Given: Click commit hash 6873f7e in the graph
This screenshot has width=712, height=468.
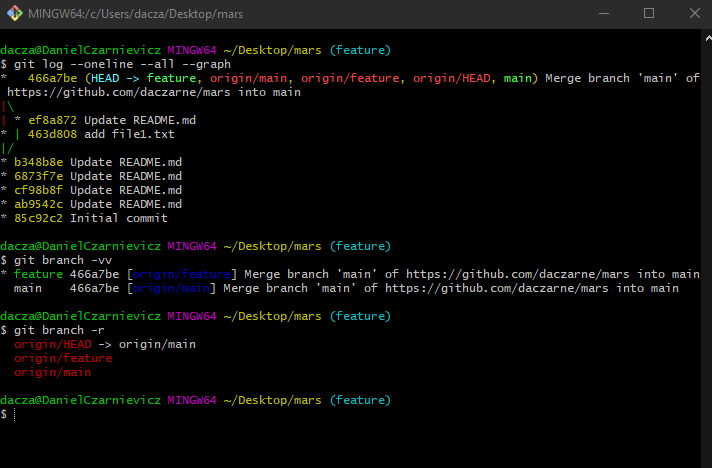Looking at the screenshot, I should point(38,176).
